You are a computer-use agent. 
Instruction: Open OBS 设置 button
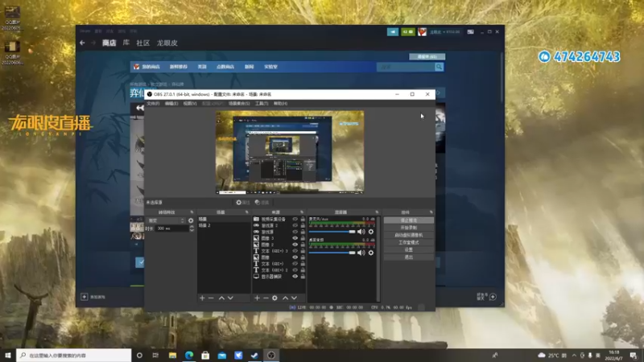pos(409,250)
